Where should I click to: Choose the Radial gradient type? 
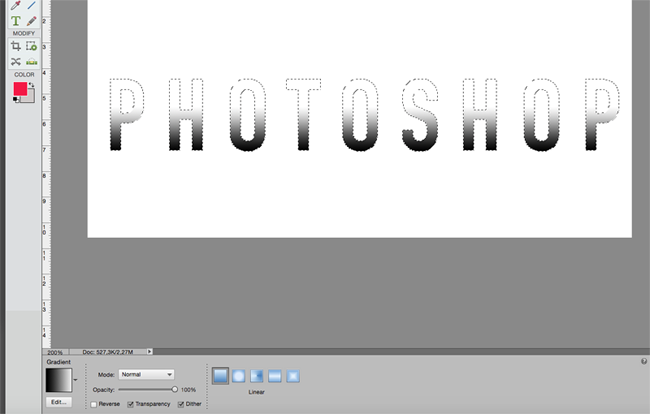[x=238, y=376]
